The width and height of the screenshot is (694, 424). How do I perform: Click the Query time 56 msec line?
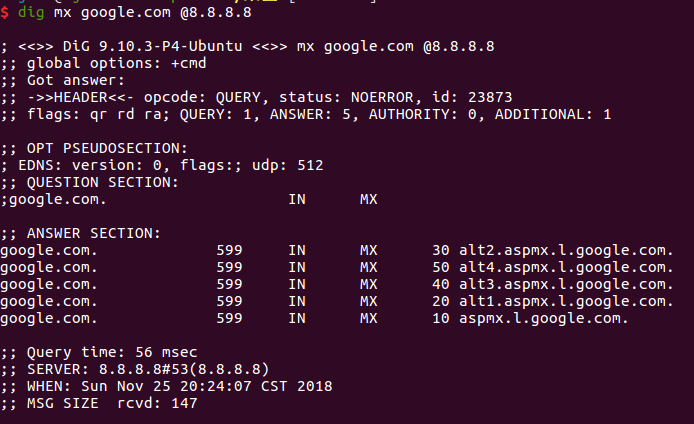tap(99, 352)
